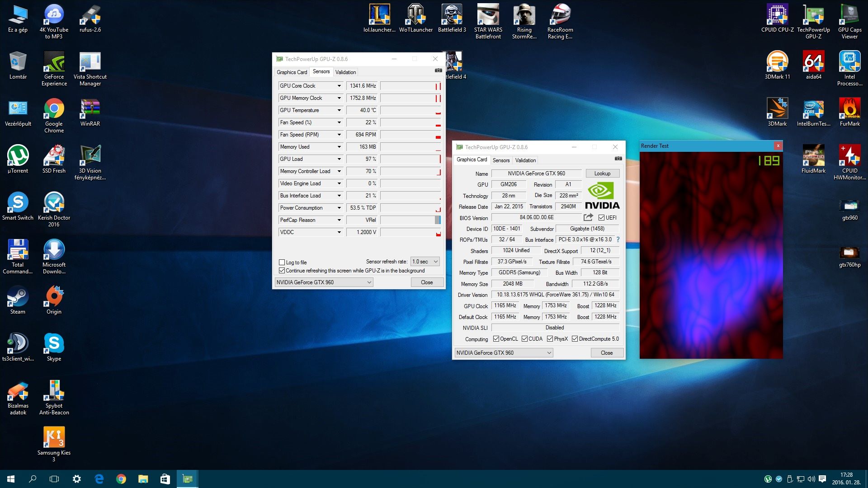This screenshot has height=488, width=868.
Task: Click the GPU-Z taskbar button
Action: pyautogui.click(x=187, y=479)
